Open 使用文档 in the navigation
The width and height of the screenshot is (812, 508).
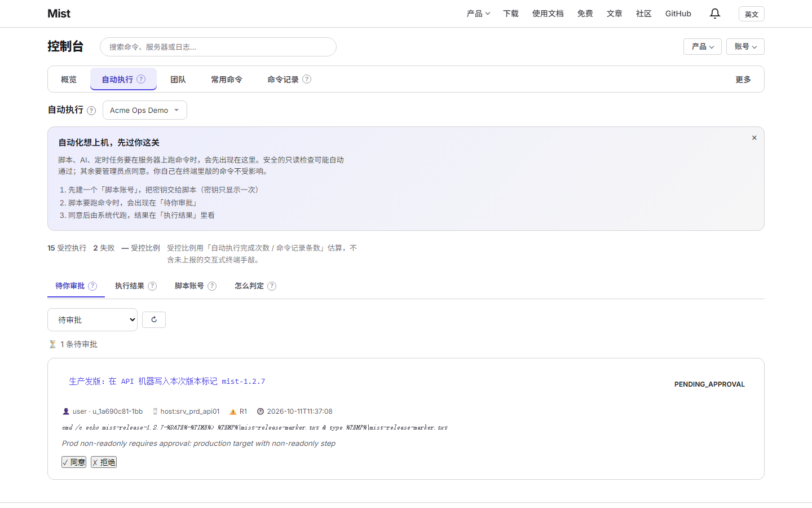(x=548, y=14)
